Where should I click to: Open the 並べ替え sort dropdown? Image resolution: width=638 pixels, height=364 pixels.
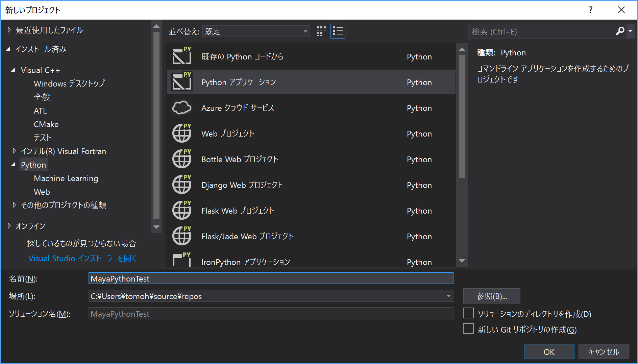pyautogui.click(x=256, y=31)
